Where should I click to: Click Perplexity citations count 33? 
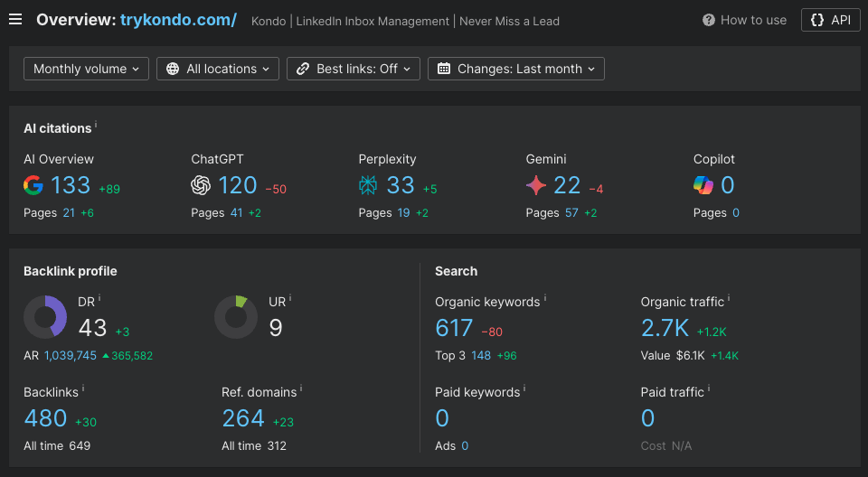[x=401, y=185]
